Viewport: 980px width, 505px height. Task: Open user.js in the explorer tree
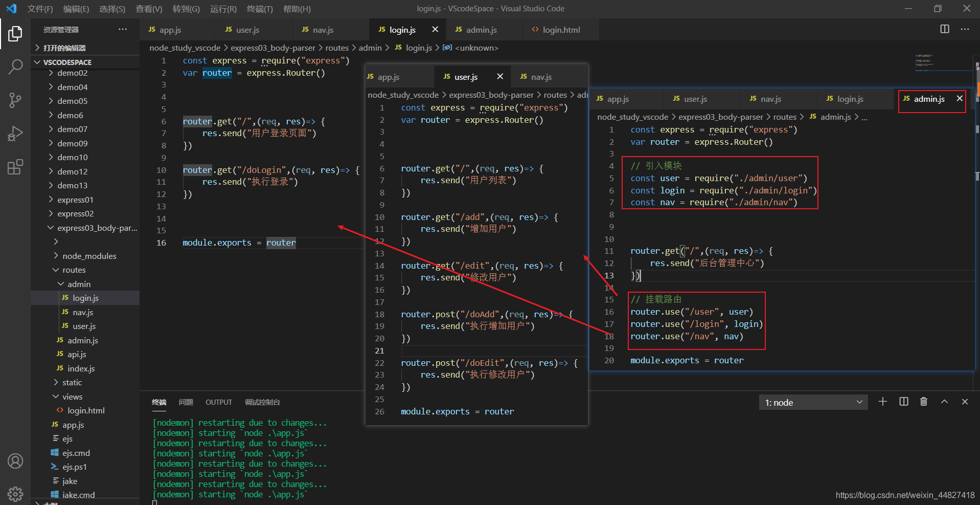point(84,326)
